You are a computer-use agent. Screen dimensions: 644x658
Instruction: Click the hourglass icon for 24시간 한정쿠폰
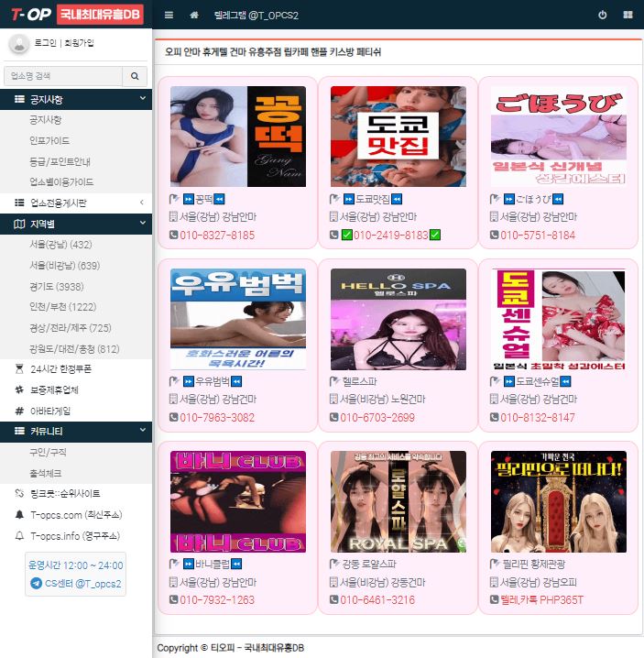click(x=19, y=369)
